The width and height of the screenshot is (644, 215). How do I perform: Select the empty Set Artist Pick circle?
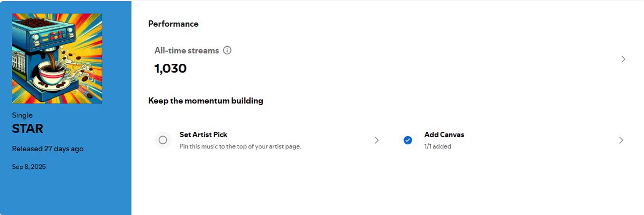[x=163, y=140]
